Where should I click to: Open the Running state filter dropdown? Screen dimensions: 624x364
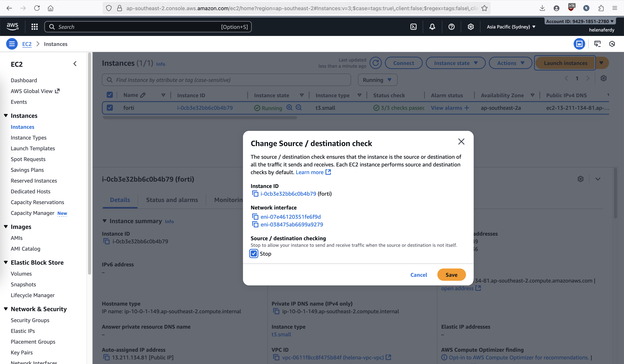tap(377, 80)
